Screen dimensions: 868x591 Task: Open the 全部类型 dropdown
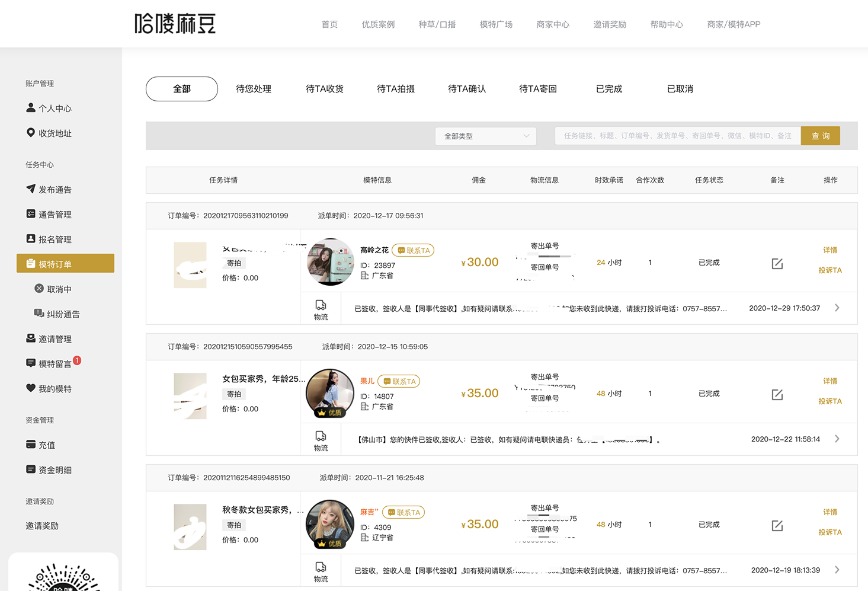(x=485, y=136)
